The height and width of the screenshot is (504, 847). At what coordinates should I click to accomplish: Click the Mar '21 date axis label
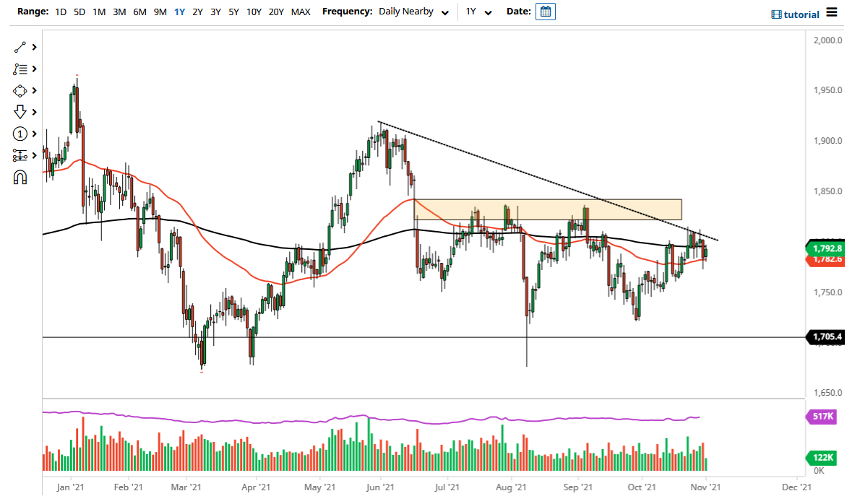pyautogui.click(x=186, y=487)
